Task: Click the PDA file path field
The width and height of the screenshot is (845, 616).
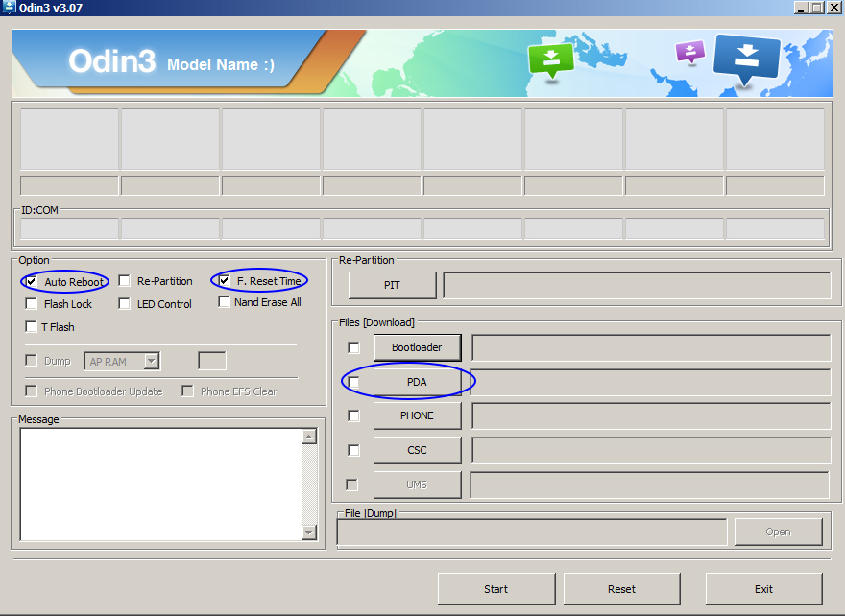Action: click(x=651, y=382)
